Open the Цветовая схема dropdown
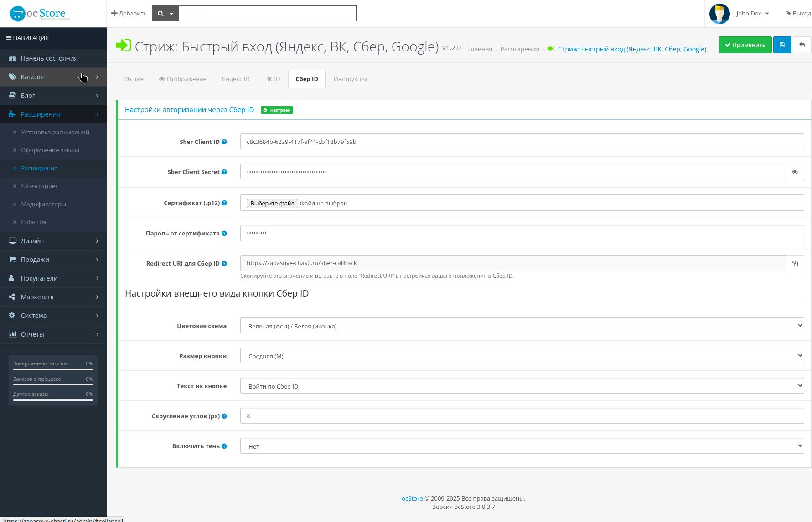This screenshot has height=522, width=812. tap(522, 326)
